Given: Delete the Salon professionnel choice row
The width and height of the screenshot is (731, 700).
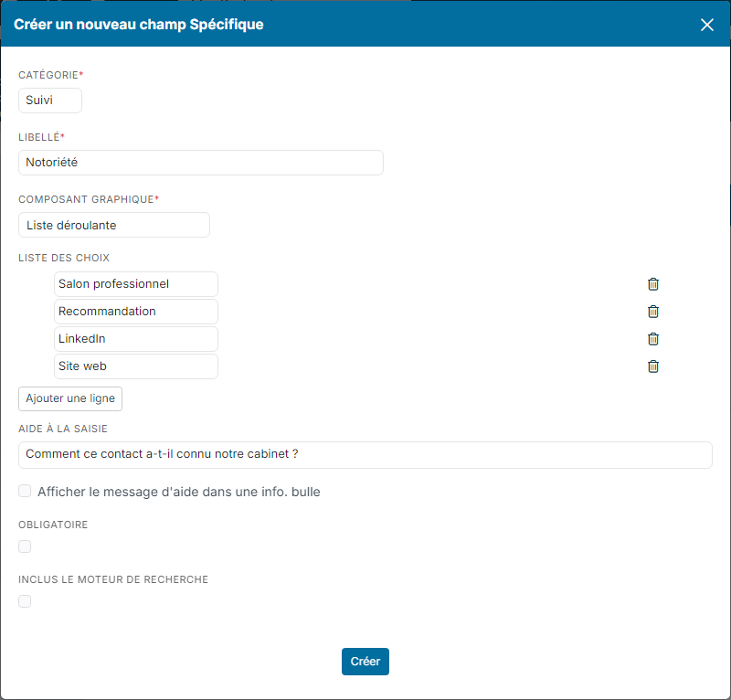Looking at the screenshot, I should click(653, 284).
